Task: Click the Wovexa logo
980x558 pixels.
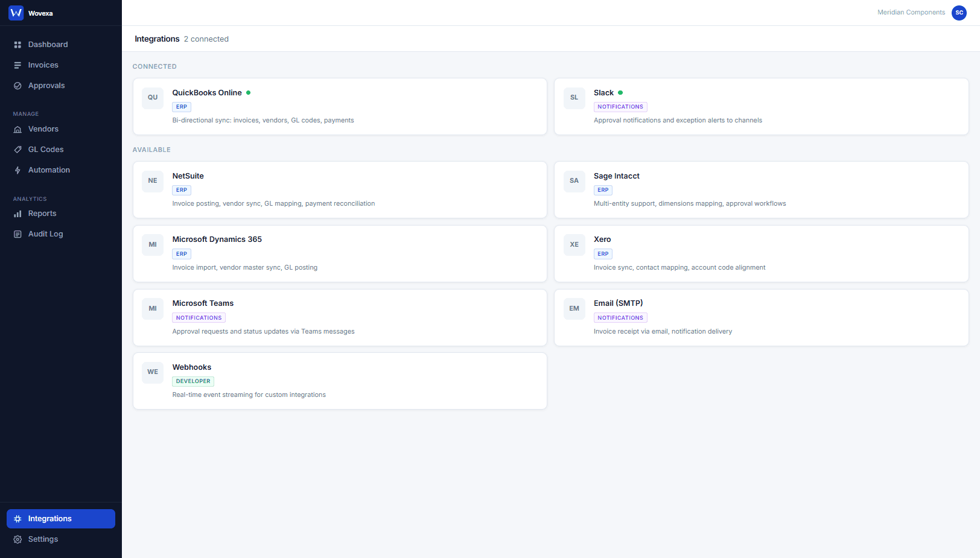Action: (x=16, y=13)
